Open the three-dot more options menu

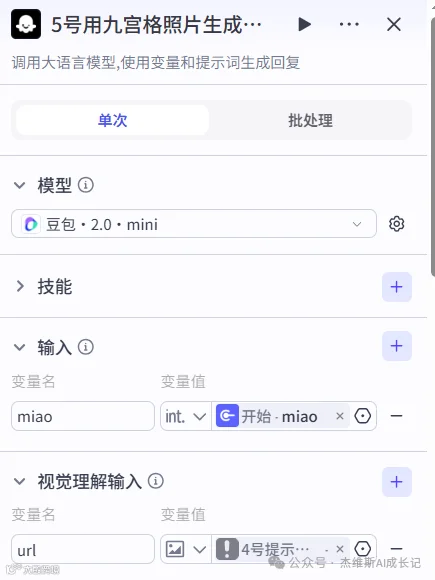[349, 25]
